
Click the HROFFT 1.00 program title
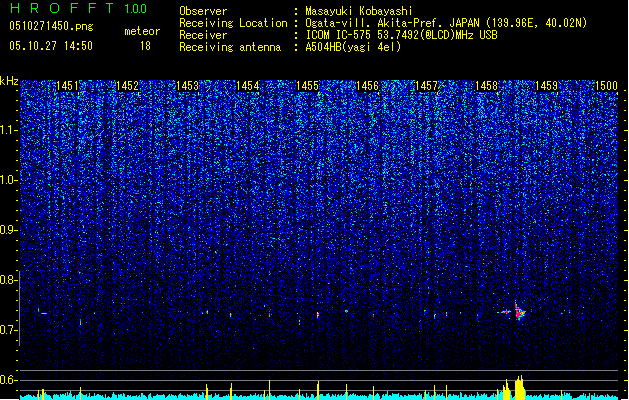[78, 8]
